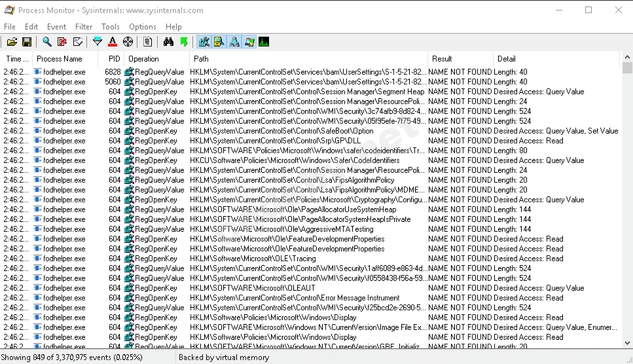Toggle event capture with the magnifier icon
The height and width of the screenshot is (364, 633).
click(x=47, y=42)
